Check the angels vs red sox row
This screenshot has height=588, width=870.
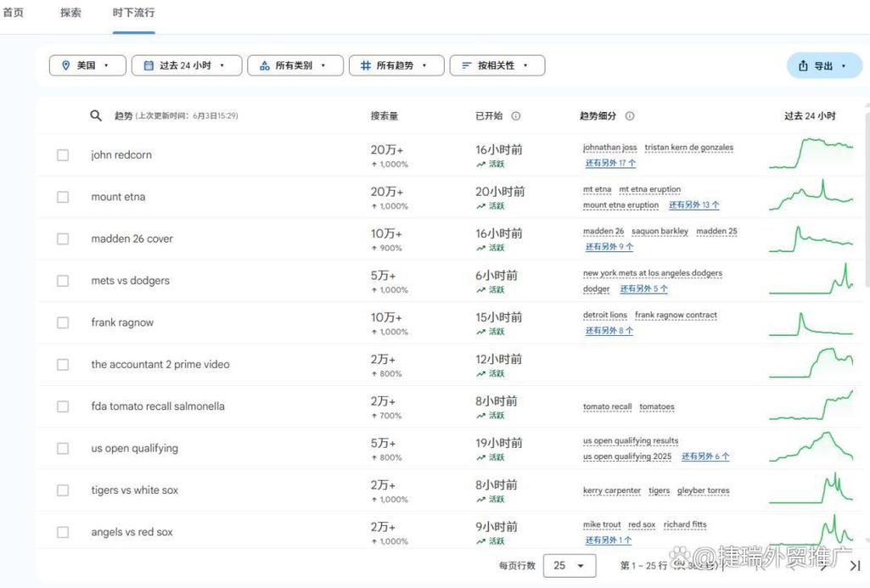pos(63,532)
